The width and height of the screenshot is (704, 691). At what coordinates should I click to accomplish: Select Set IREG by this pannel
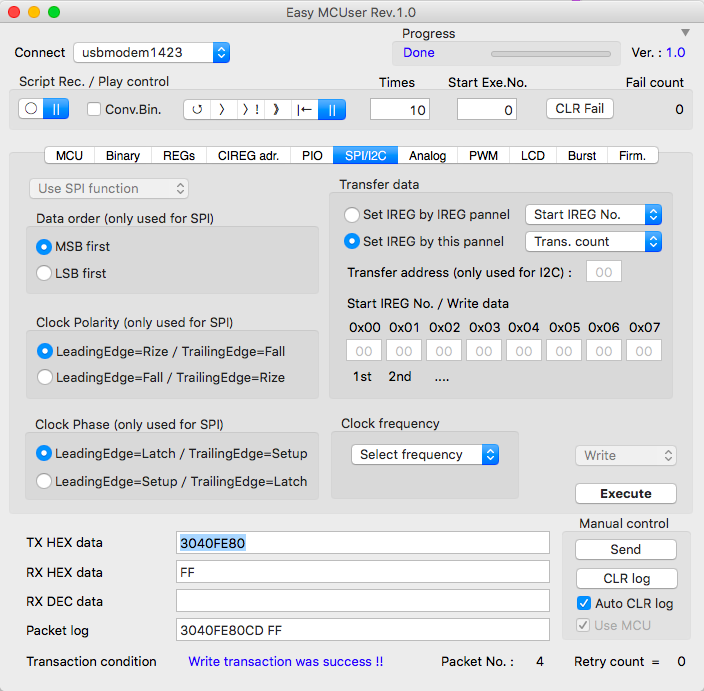352,242
